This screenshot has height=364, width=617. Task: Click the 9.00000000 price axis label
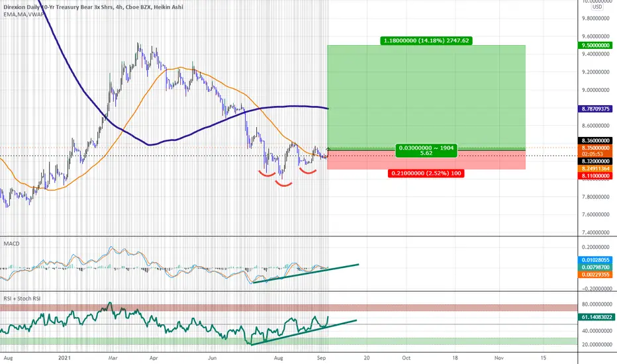pos(596,90)
